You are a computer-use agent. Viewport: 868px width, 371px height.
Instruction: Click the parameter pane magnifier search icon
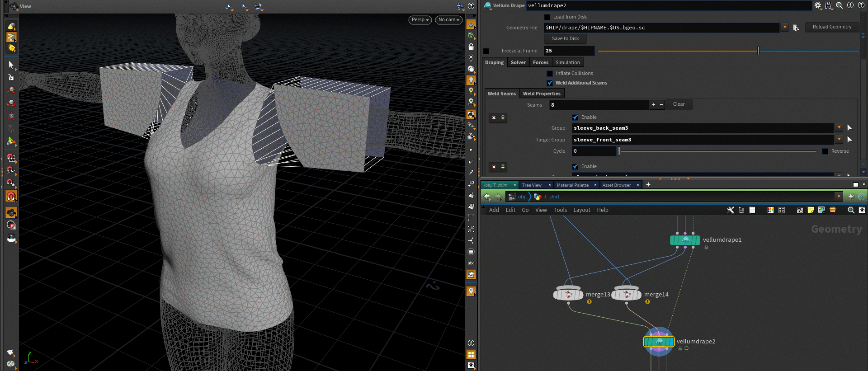click(840, 5)
